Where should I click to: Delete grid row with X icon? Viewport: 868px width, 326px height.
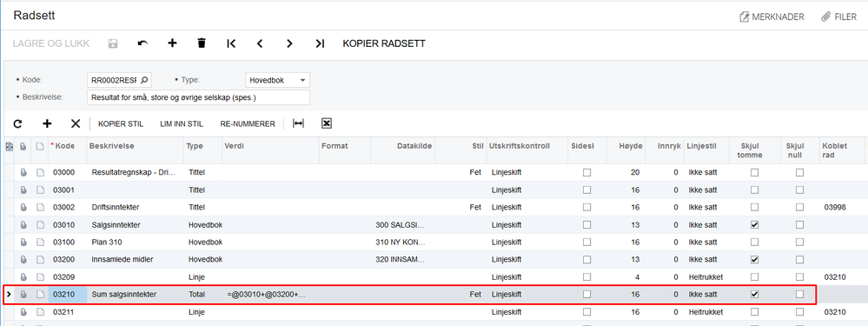point(76,123)
